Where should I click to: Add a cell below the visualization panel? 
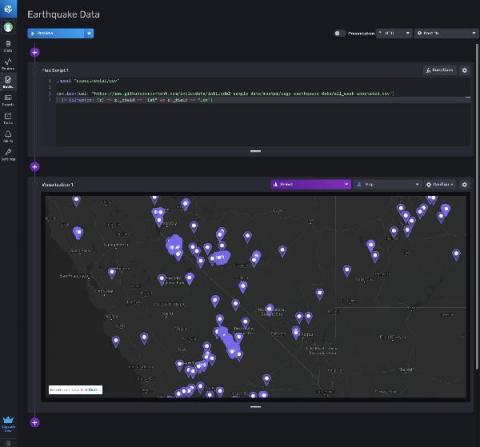pos(35,422)
